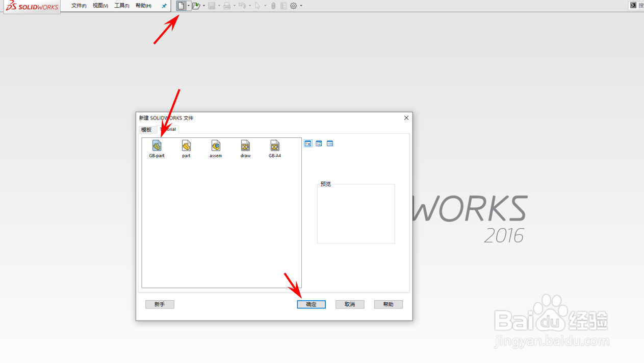Pin the menu bar with the pushpin
Viewport: 644px width, 363px height.
pyautogui.click(x=164, y=6)
